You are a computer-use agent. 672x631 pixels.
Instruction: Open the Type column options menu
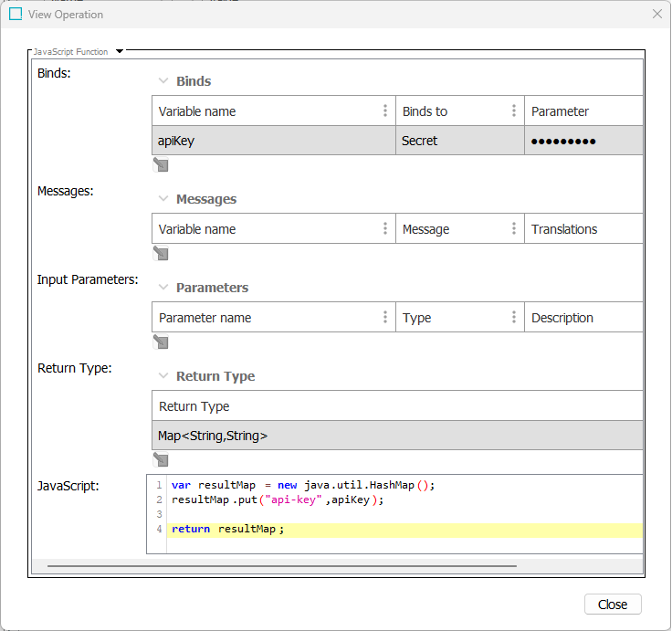pyautogui.click(x=514, y=318)
